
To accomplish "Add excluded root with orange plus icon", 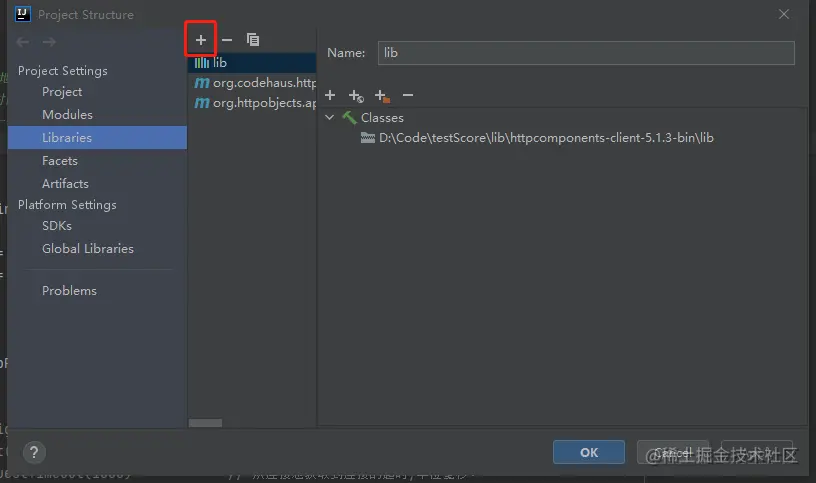I will pos(382,96).
